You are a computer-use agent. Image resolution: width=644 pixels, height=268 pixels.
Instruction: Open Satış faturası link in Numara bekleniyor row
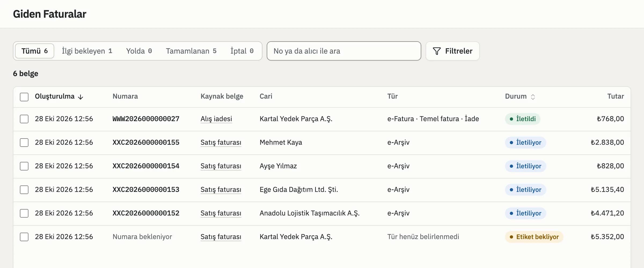click(221, 237)
